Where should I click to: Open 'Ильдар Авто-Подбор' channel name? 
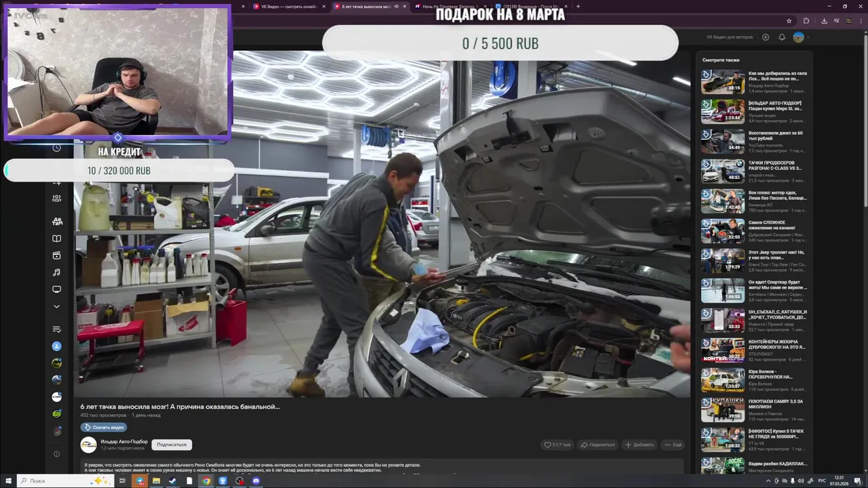pyautogui.click(x=124, y=441)
